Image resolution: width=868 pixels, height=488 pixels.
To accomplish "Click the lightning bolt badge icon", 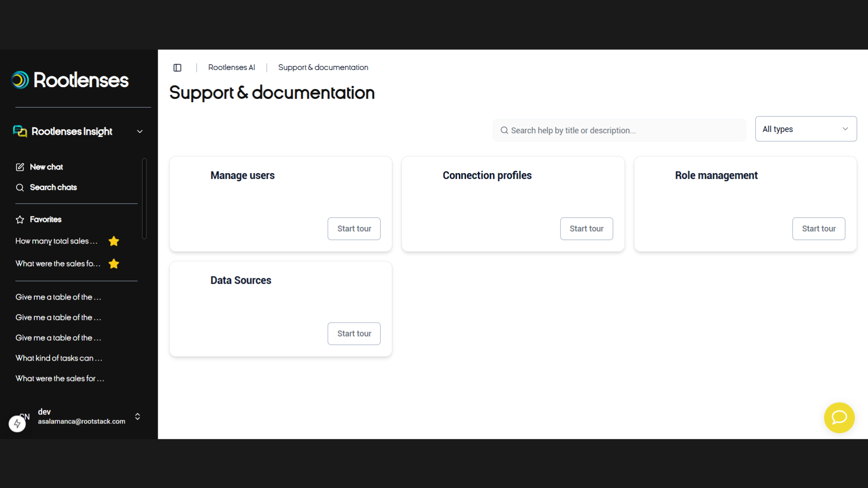I will [17, 424].
